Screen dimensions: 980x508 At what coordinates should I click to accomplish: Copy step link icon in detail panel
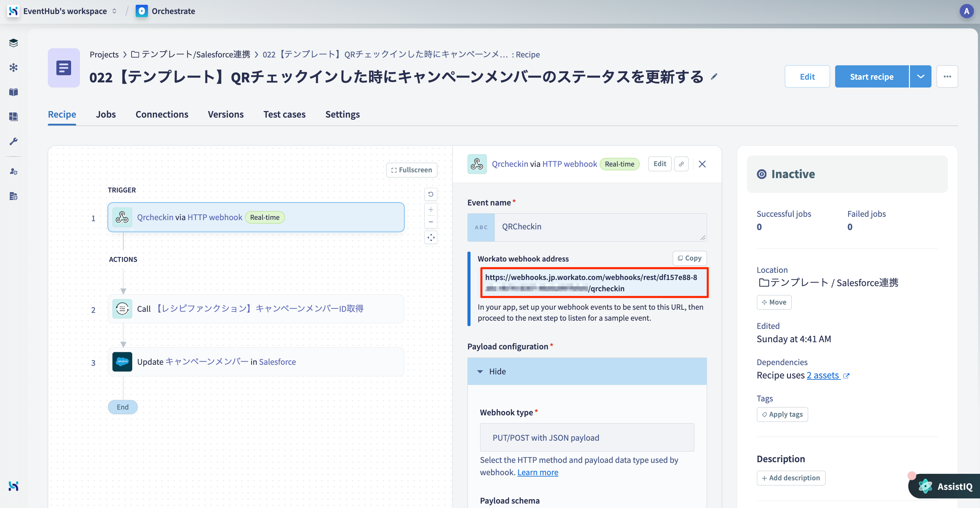pyautogui.click(x=681, y=164)
